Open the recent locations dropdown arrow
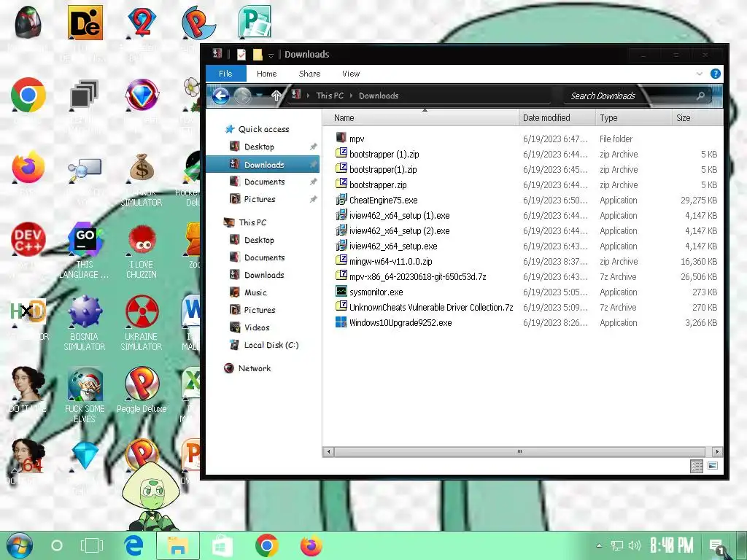 [259, 96]
